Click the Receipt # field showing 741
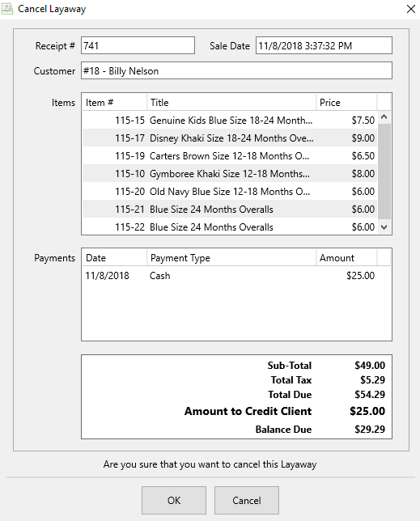 [138, 45]
